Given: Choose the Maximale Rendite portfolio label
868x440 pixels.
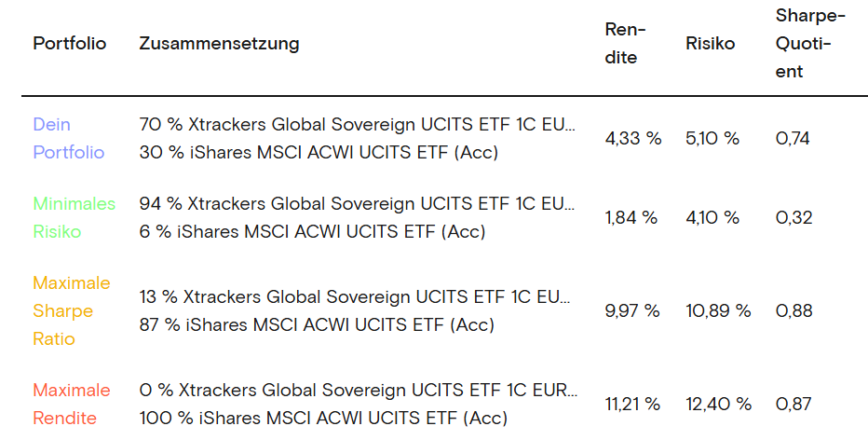Looking at the screenshot, I should coord(71,404).
